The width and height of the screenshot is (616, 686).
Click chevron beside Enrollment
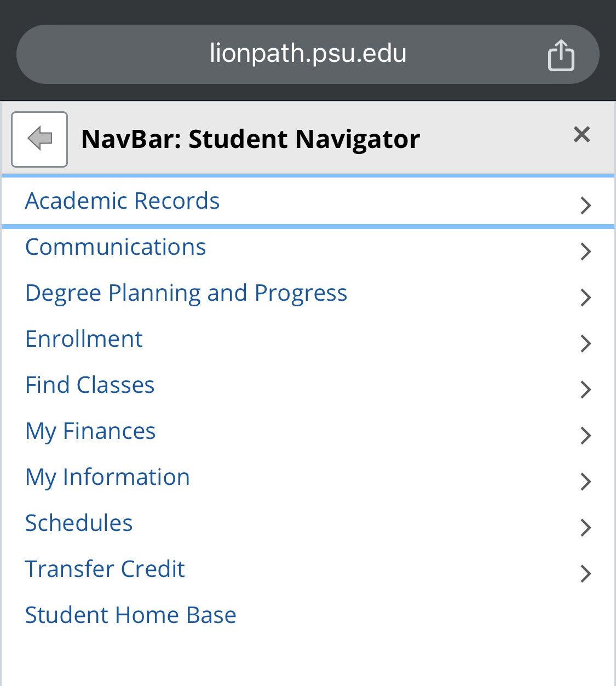[x=585, y=344]
